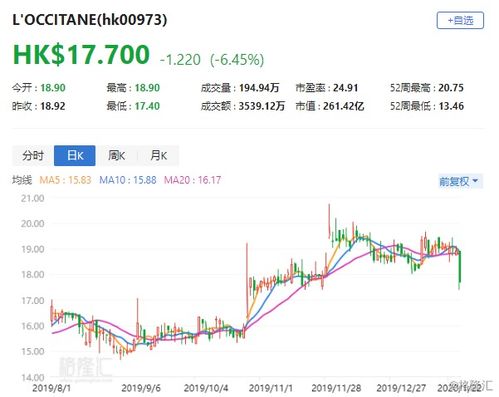Add stock to watchlist with +自选 button
The width and height of the screenshot is (499, 397).
pyautogui.click(x=460, y=20)
